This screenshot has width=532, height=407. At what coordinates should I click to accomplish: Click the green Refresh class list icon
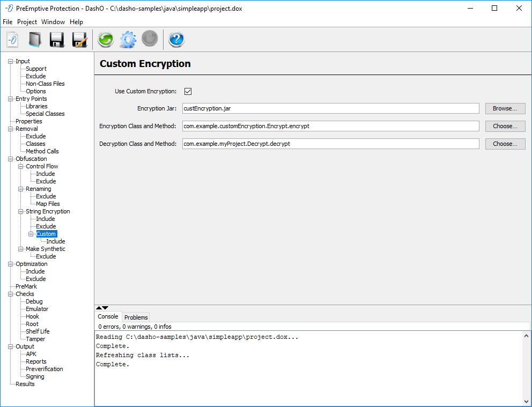point(105,40)
